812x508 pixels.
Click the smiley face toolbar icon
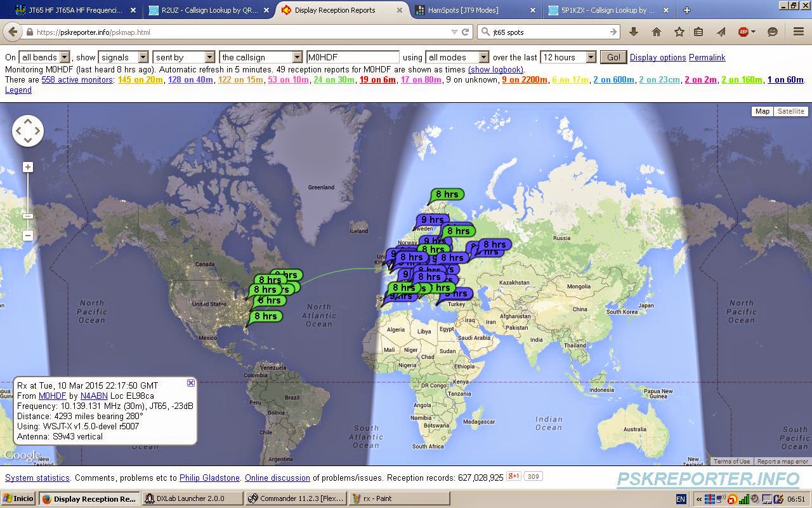(x=773, y=32)
